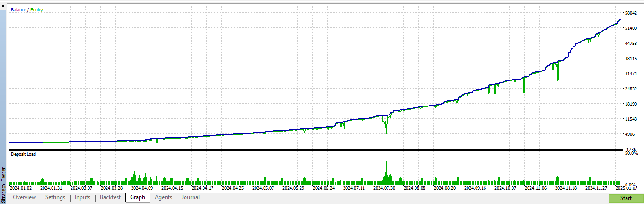Click the 2024.01.02 date label
The height and width of the screenshot is (204, 644).
(22, 188)
